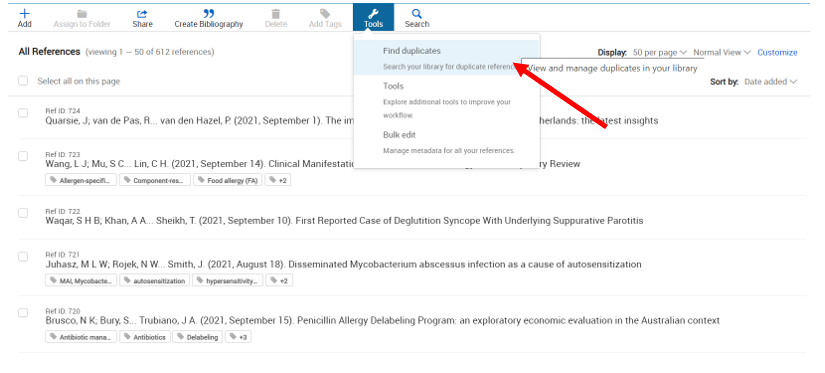Click Ref ID: 724 label

click(63, 111)
